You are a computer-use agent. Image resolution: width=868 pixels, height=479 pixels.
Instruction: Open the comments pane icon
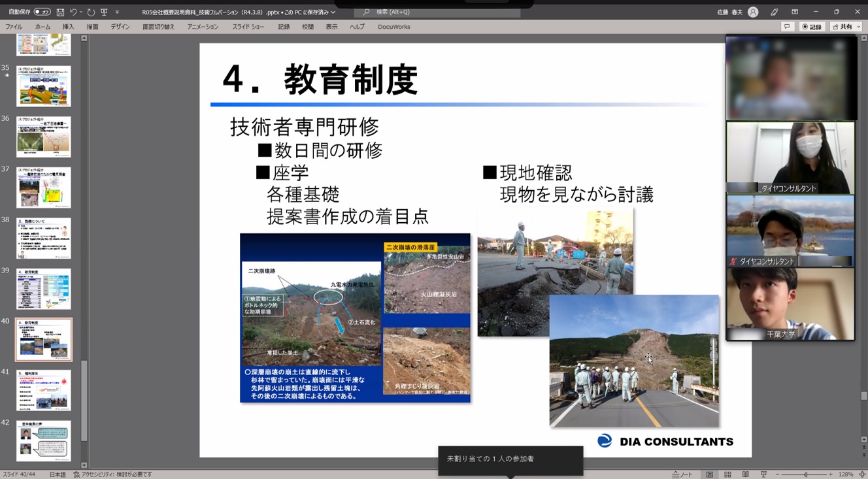pyautogui.click(x=788, y=27)
